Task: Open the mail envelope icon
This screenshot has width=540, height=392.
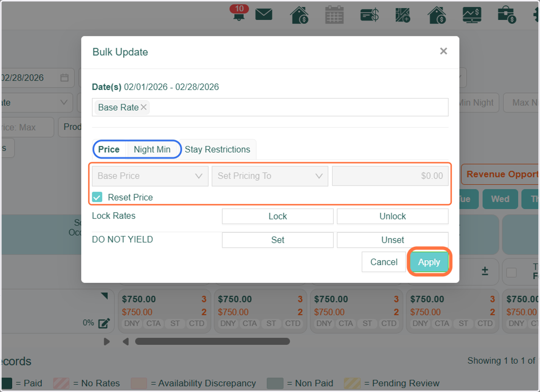Action: click(x=264, y=14)
